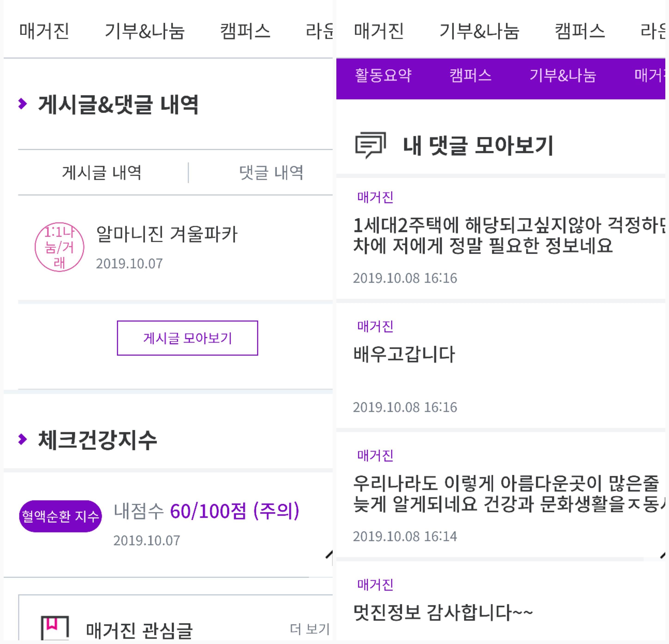
Task: Open 매거진 in left top navigation
Action: 44,31
